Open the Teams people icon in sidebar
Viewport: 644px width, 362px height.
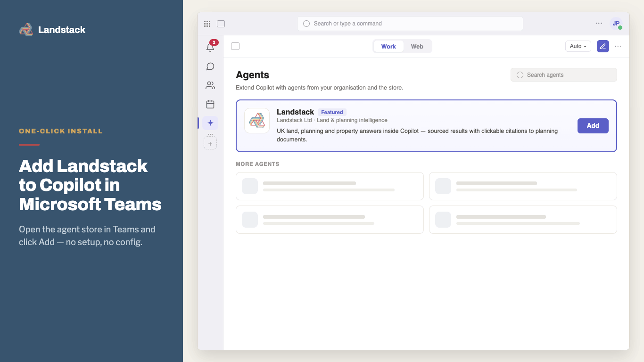(210, 85)
